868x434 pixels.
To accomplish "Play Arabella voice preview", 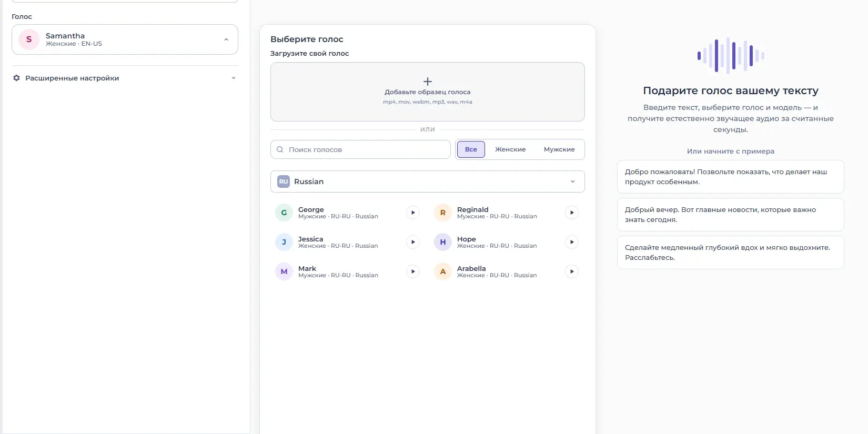I will click(572, 271).
